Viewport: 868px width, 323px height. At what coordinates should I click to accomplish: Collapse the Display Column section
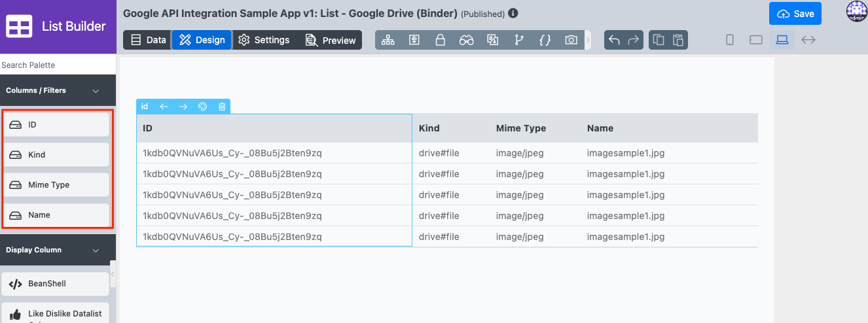click(96, 250)
